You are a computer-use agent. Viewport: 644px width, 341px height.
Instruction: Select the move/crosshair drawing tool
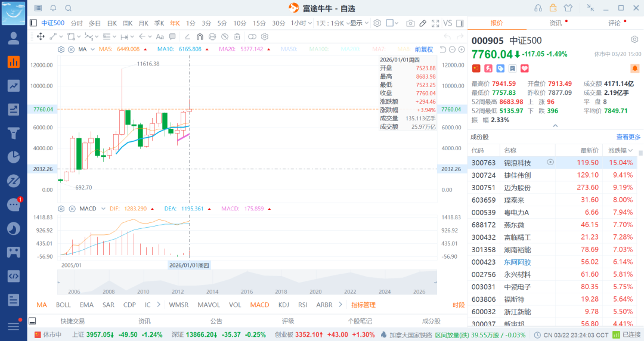(x=41, y=36)
